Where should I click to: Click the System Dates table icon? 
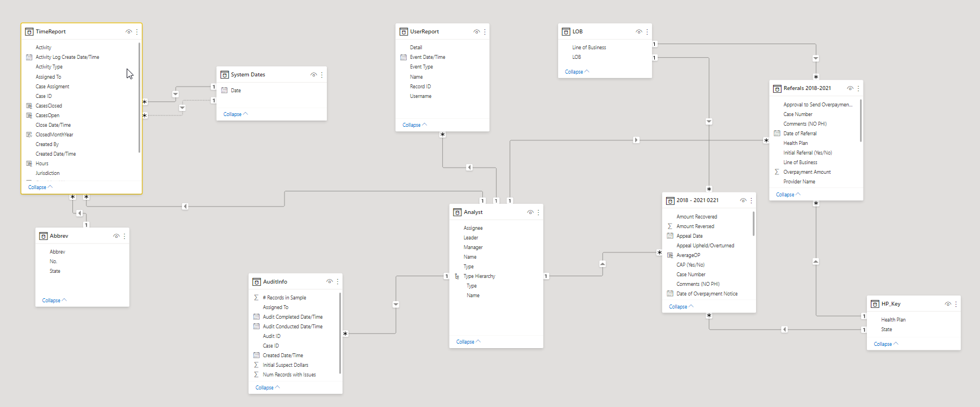[225, 75]
